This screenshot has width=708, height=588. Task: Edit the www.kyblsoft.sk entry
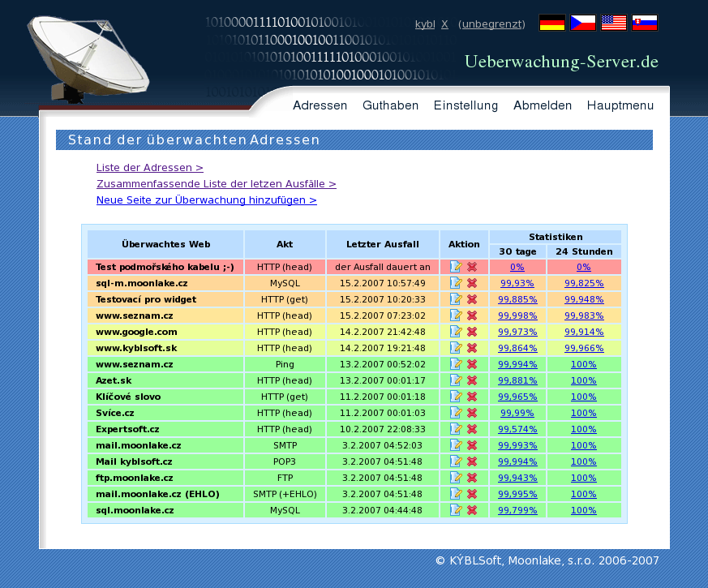[456, 348]
